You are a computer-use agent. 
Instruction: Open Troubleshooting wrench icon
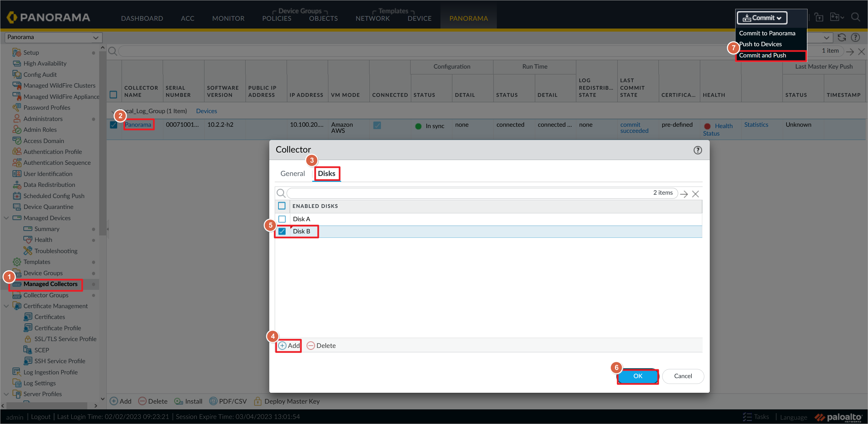click(28, 251)
